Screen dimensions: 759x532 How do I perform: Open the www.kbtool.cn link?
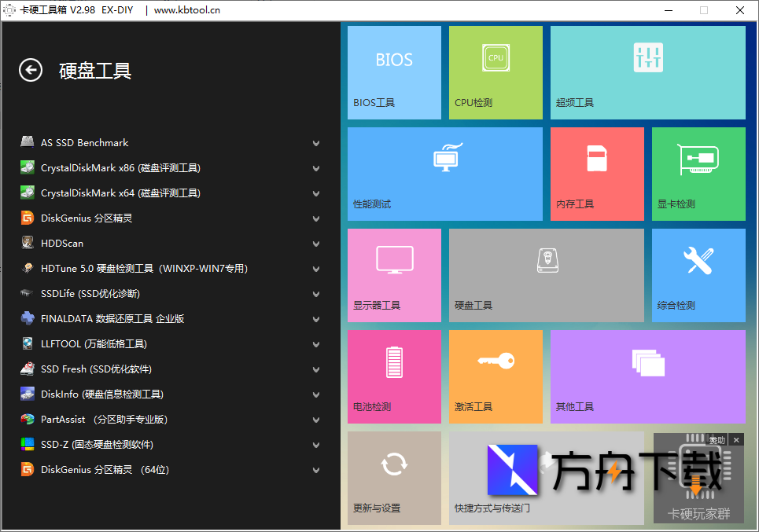186,10
